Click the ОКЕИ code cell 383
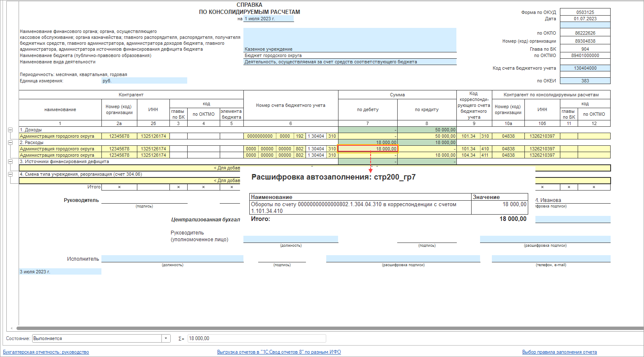This screenshot has width=644, height=357. pos(585,81)
